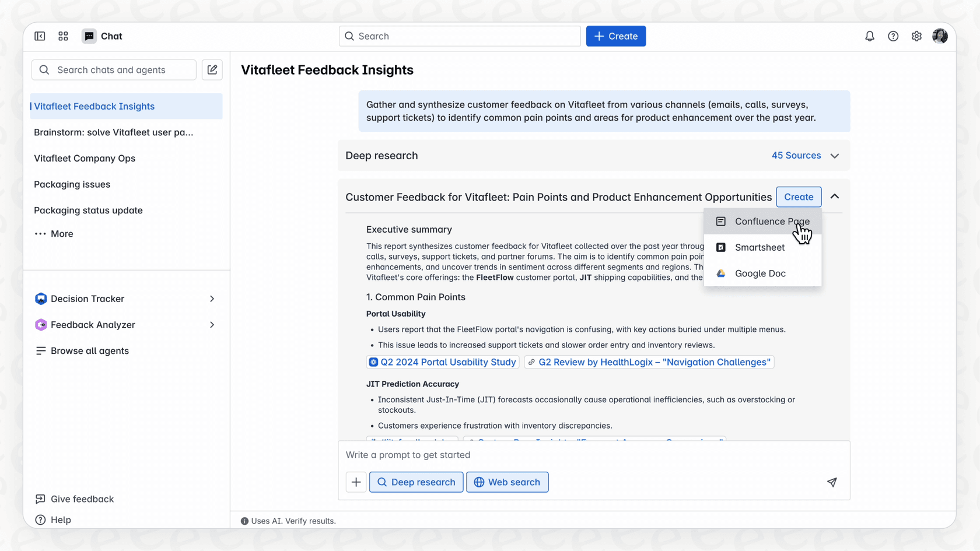Screen dimensions: 980x551
Task: Send the prompt using the paper plane icon
Action: 832,482
